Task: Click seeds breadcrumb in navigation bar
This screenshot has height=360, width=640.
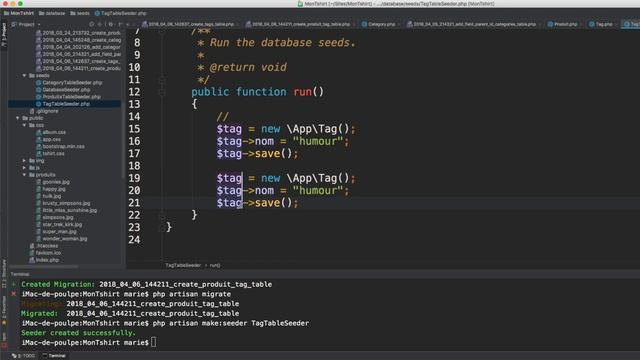Action: click(x=80, y=13)
